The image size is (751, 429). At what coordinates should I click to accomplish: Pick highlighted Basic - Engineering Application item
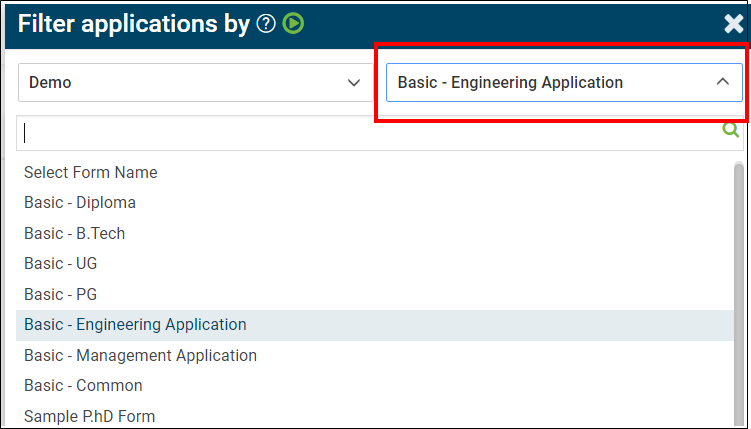[x=375, y=325]
